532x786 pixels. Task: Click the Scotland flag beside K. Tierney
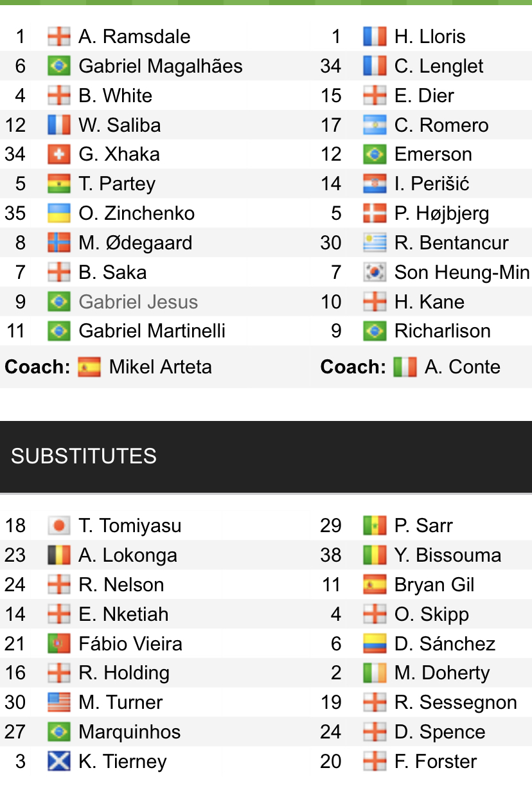click(58, 762)
